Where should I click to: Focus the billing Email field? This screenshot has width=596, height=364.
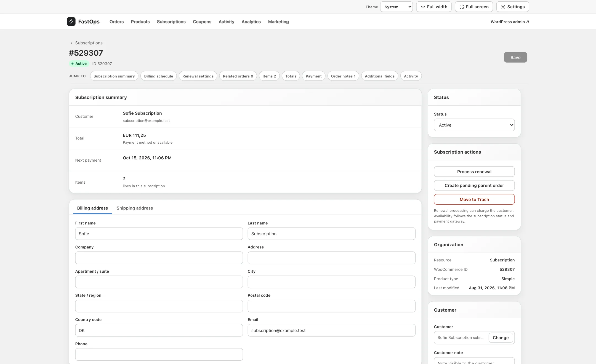(x=331, y=330)
